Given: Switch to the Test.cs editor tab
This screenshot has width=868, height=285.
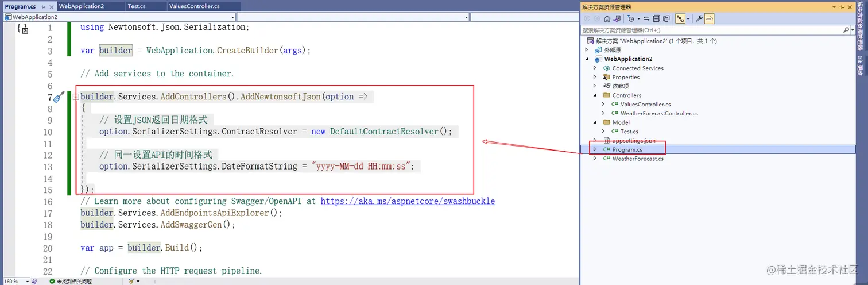Looking at the screenshot, I should [x=137, y=6].
